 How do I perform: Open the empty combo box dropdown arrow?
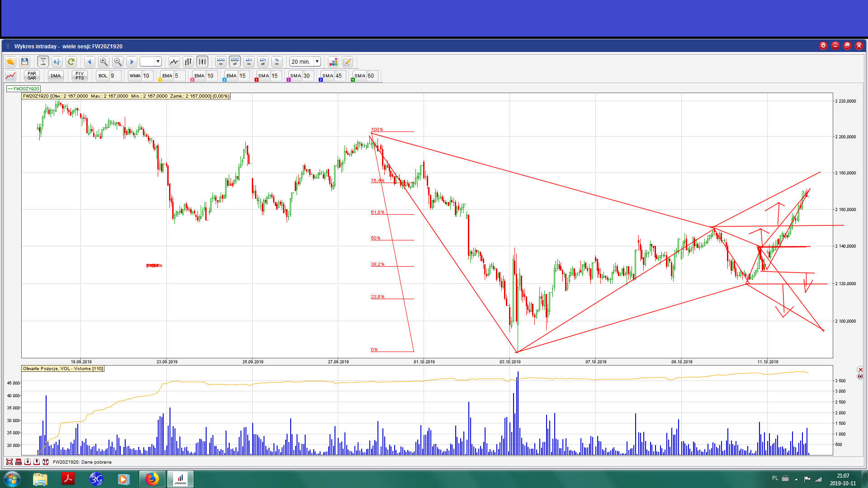tap(158, 61)
